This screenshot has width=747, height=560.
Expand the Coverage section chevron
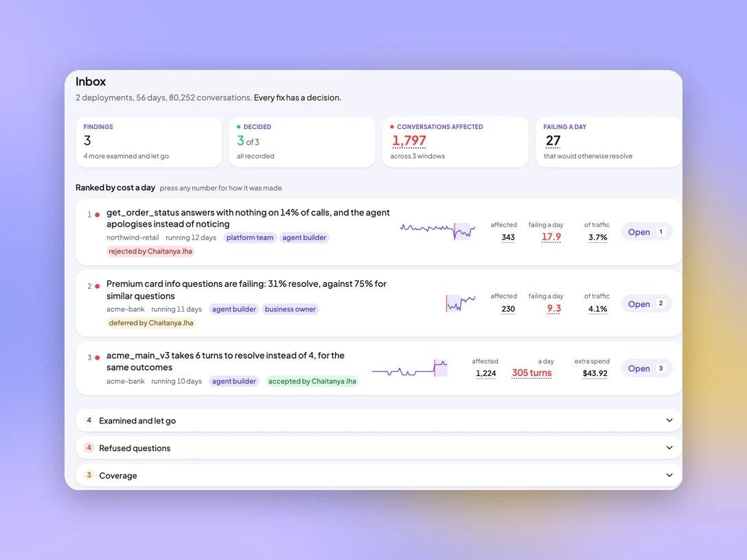[669, 475]
